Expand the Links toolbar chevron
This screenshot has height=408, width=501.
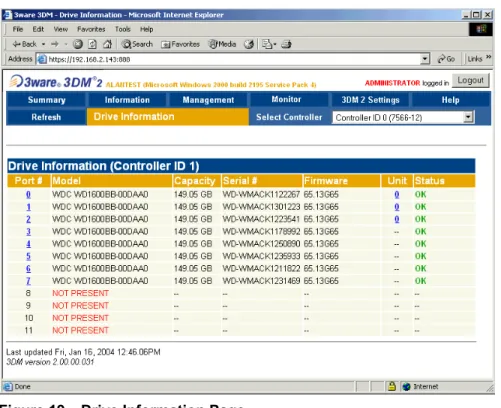(x=488, y=57)
